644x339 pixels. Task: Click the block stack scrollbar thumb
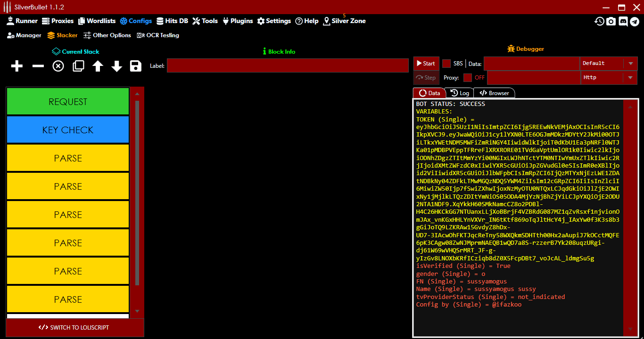137,193
